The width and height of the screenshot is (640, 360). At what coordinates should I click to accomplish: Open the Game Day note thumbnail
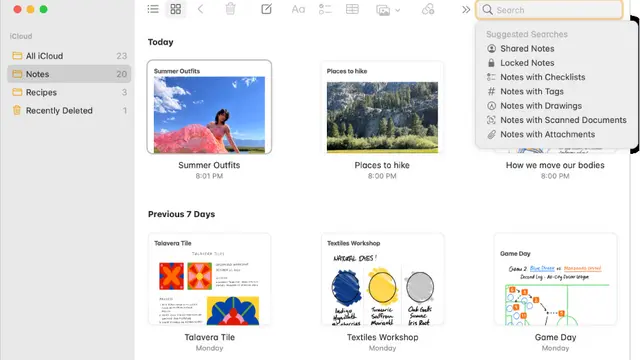(555, 279)
